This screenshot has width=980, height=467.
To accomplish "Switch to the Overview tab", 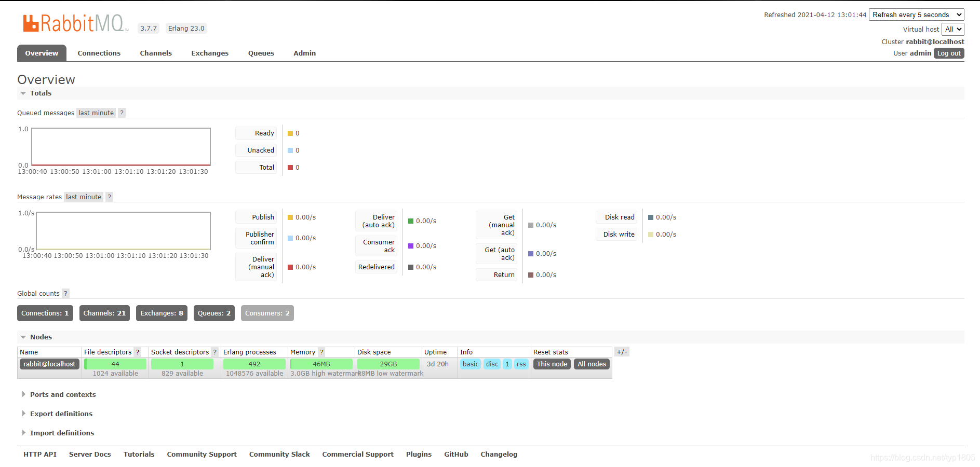I will point(42,53).
